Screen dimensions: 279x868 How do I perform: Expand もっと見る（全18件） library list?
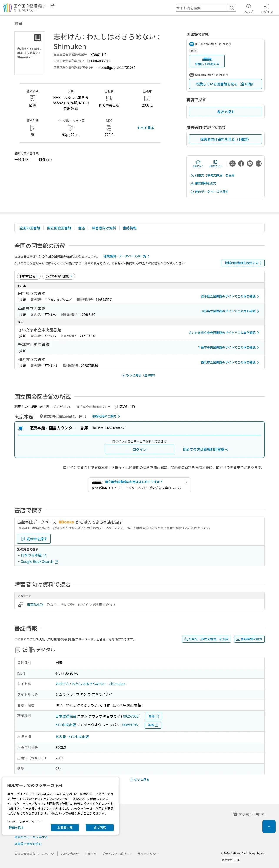click(138, 375)
